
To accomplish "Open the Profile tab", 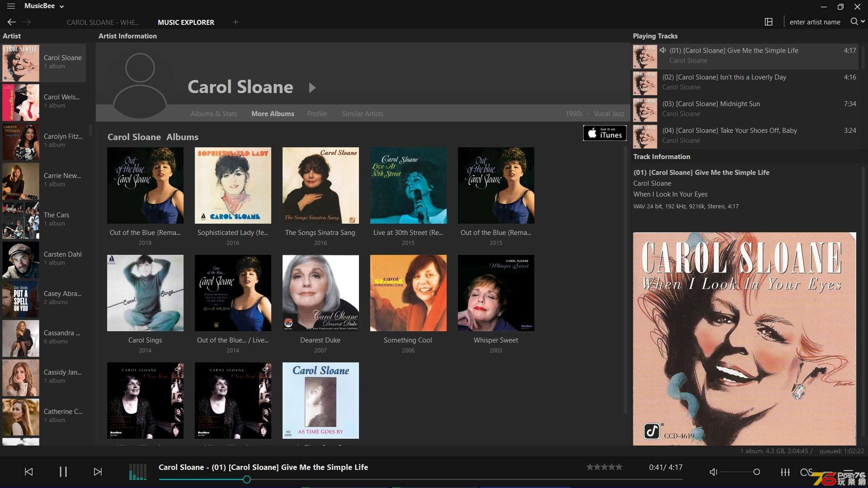I will point(317,114).
